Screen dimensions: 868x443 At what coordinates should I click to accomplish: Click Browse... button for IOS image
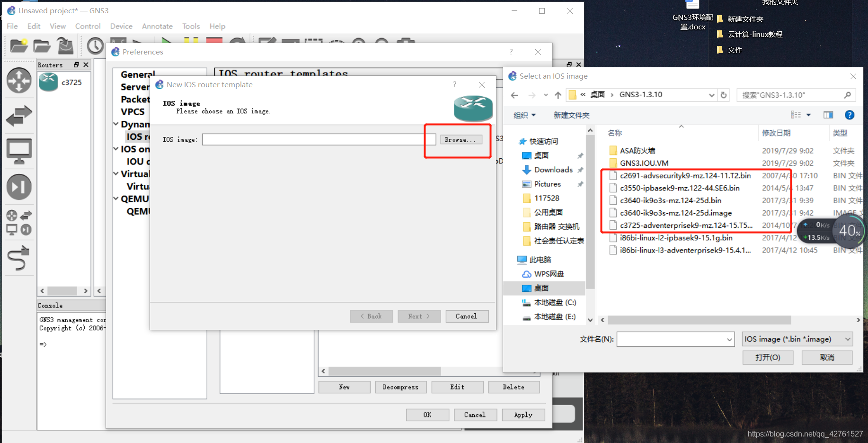461,140
